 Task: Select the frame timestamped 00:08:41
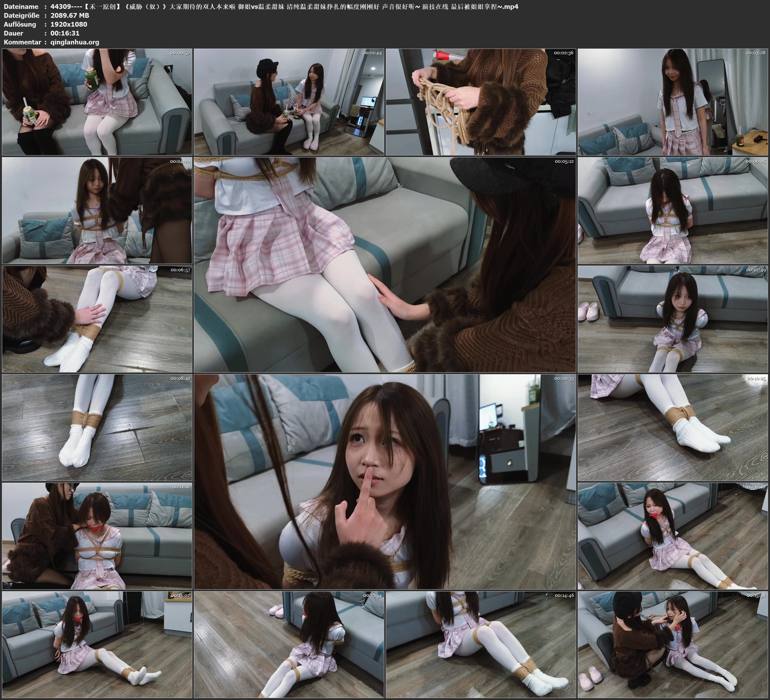[97, 427]
